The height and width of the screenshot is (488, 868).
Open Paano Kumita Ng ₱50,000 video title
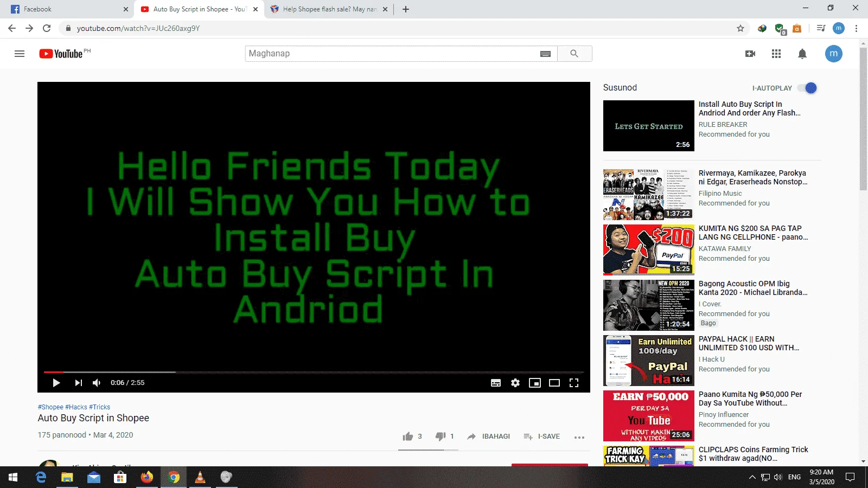tap(750, 399)
